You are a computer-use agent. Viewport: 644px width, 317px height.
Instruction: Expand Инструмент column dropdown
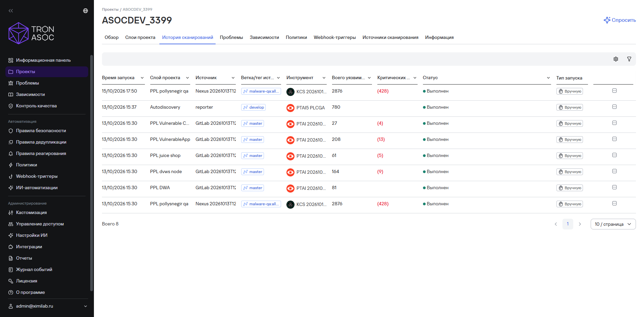pos(324,78)
